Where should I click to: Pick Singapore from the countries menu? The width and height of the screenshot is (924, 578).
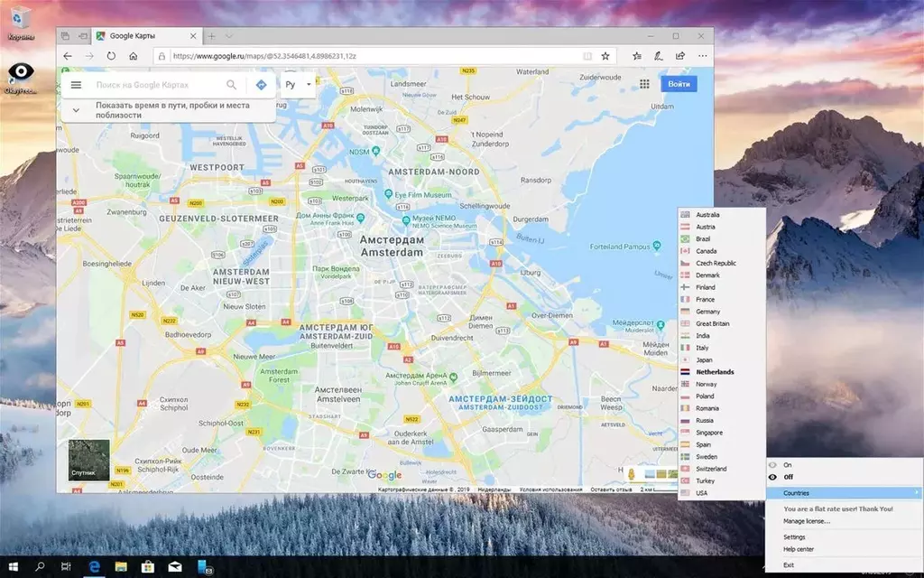click(721, 433)
